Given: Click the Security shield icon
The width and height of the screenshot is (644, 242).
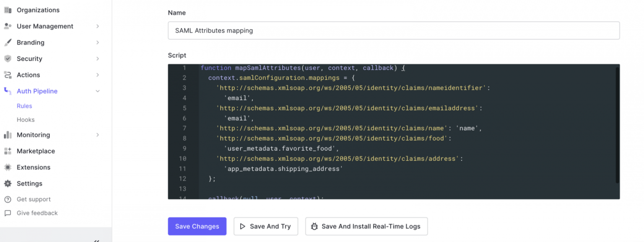Looking at the screenshot, I should pyautogui.click(x=8, y=59).
